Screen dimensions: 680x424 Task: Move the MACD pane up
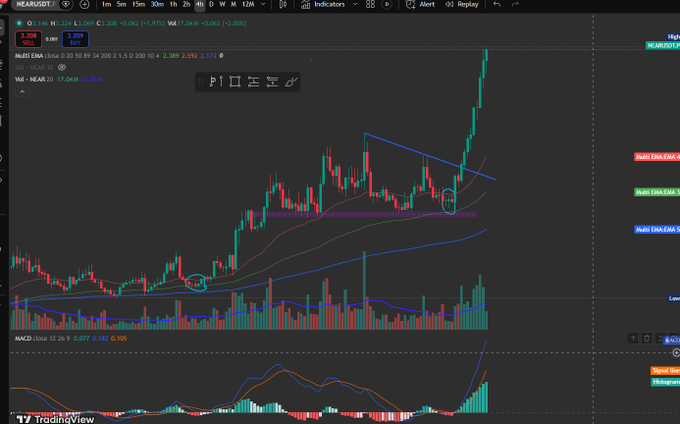tap(633, 338)
